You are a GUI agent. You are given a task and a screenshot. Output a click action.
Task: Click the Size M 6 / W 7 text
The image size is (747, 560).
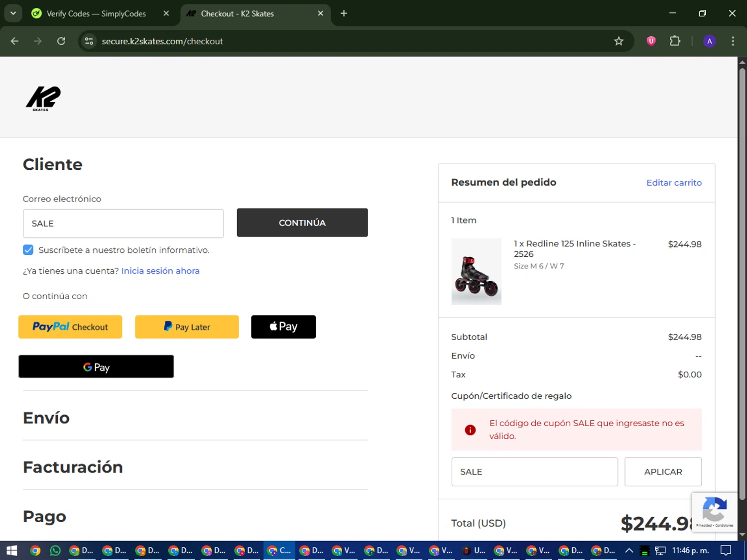[539, 266]
